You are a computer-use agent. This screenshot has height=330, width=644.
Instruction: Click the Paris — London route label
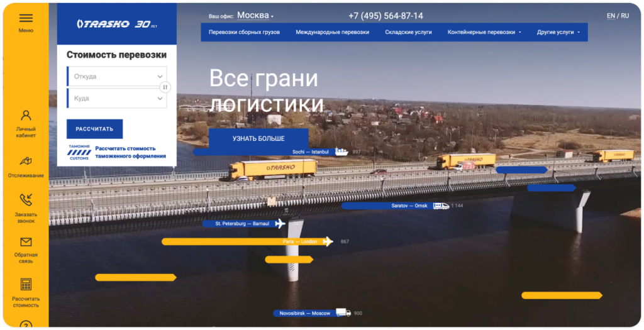point(300,241)
